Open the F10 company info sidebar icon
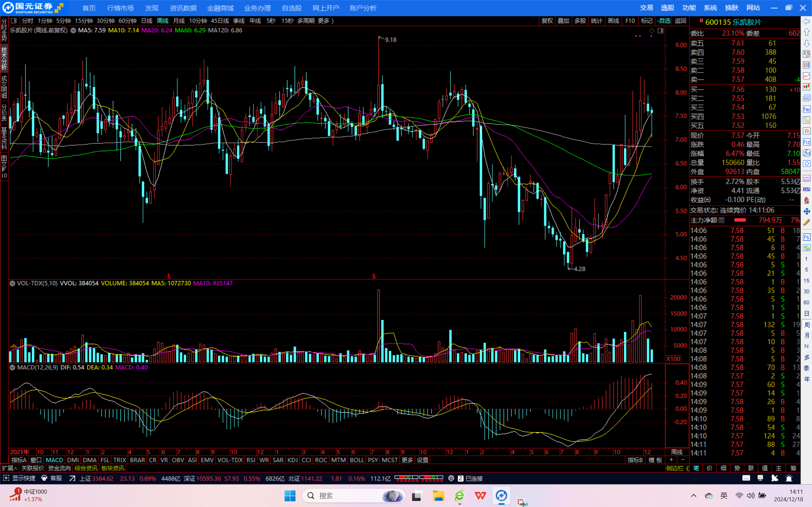Screen dimensions: 812x507 tap(806, 109)
